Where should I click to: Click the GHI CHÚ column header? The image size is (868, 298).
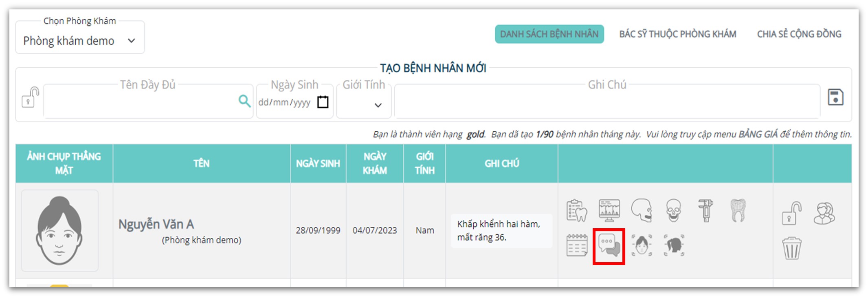point(502,163)
